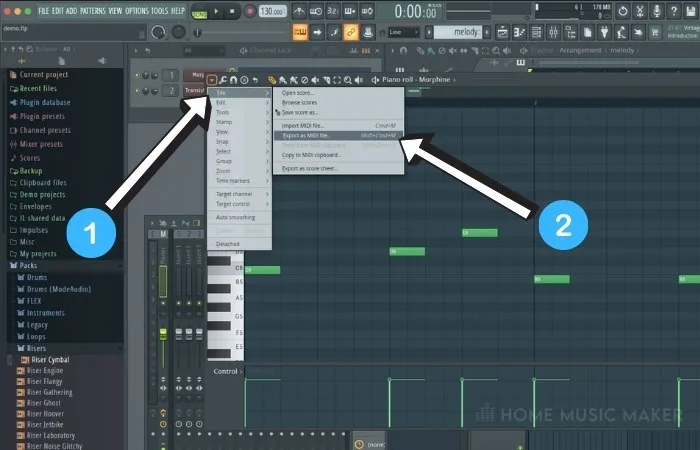Select the piano roll Mute tool
Viewport: 700px width, 450px height.
coord(315,80)
